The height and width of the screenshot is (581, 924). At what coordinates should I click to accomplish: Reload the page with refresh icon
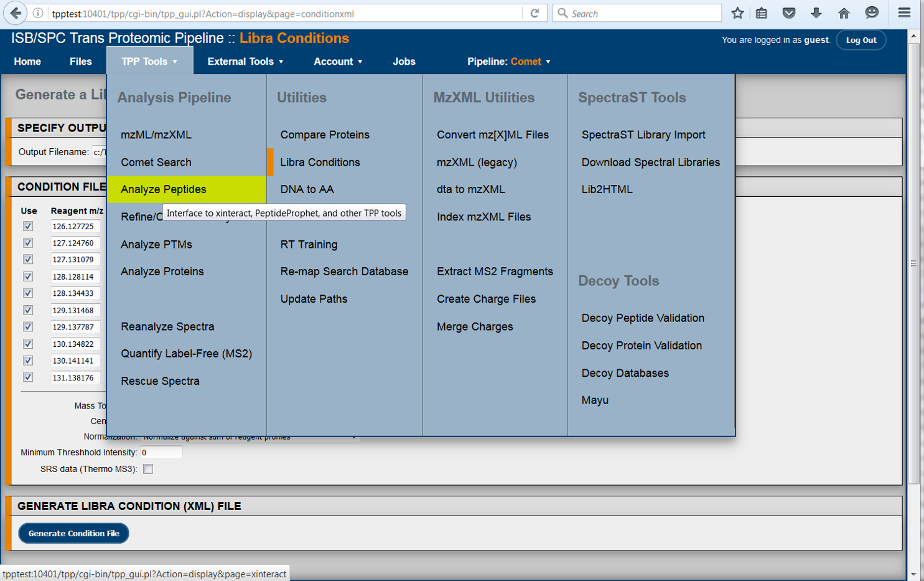pos(534,13)
